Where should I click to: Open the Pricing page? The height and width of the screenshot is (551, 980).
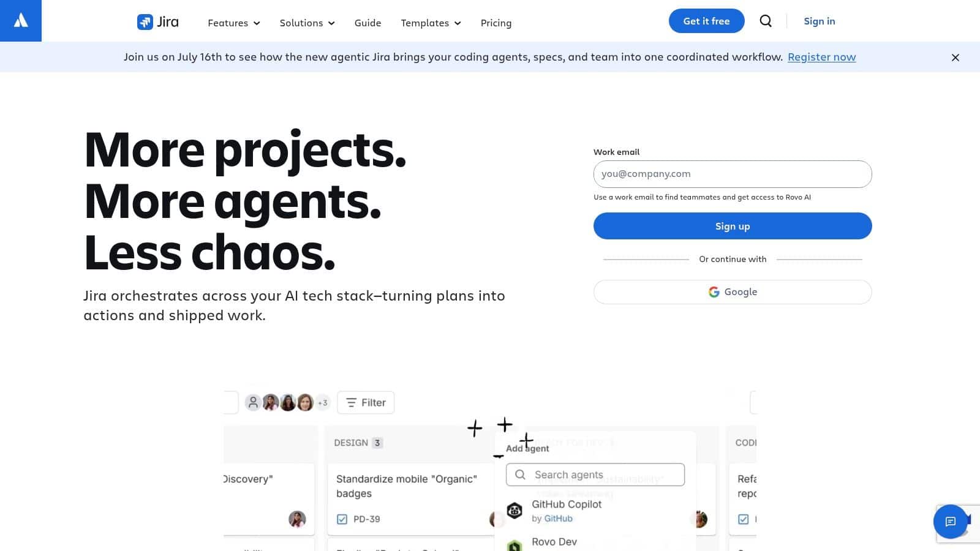pyautogui.click(x=496, y=23)
